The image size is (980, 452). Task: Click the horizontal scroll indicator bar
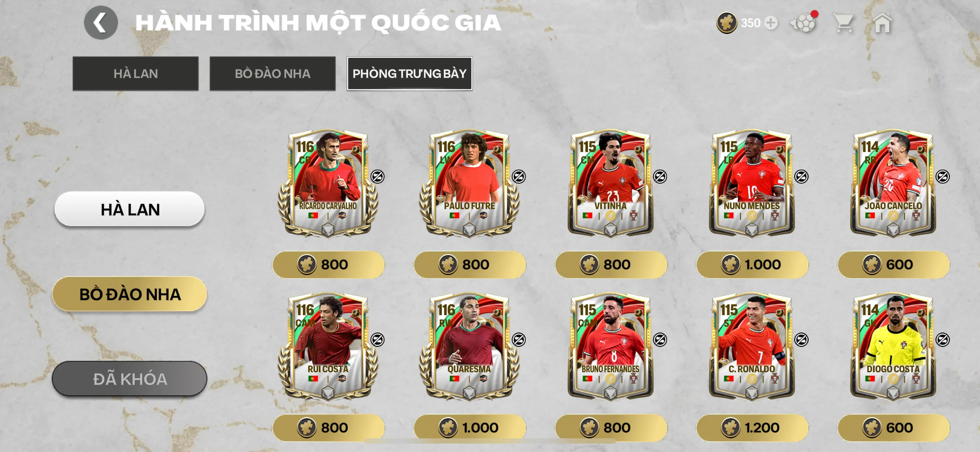(490, 441)
